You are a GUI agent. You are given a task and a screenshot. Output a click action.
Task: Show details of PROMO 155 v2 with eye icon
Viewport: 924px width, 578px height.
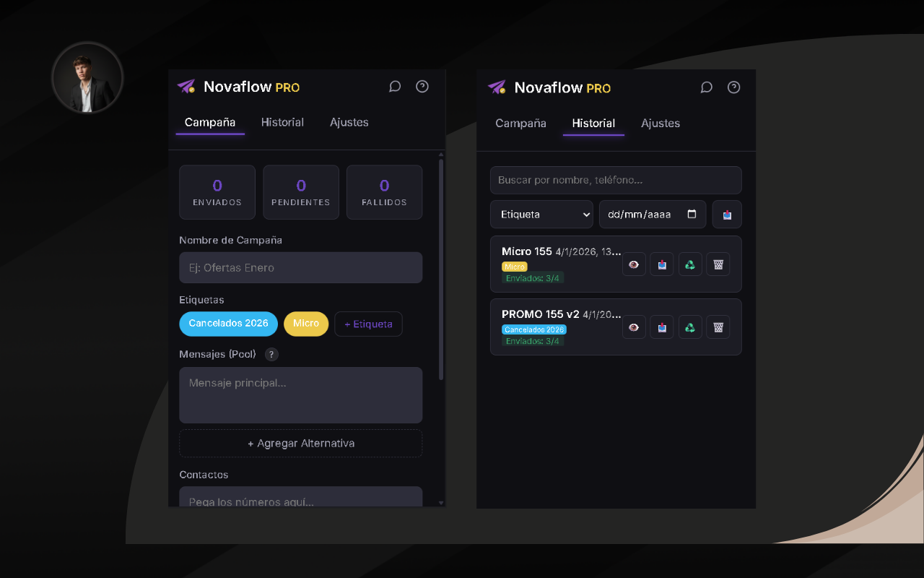coord(634,327)
